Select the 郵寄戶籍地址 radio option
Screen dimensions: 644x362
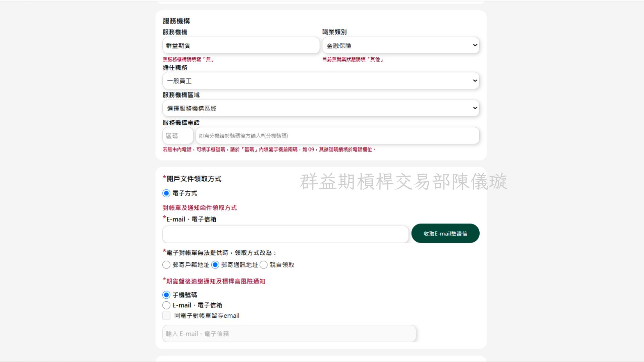point(166,265)
